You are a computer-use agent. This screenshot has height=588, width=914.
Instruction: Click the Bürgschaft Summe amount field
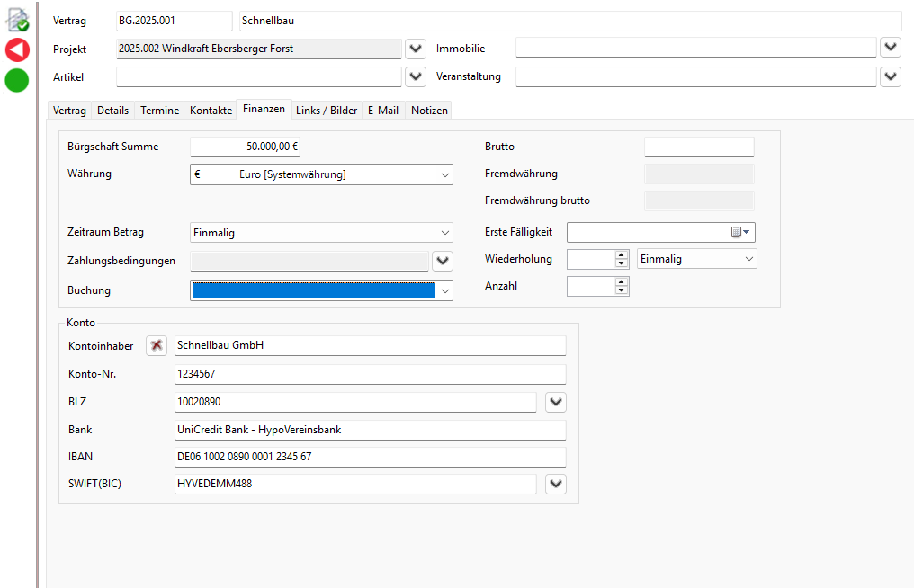245,147
